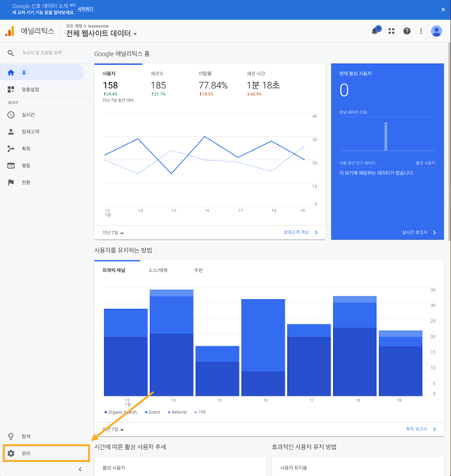Select the 이탈률 metric tab showing 77.84%
451x476 pixels.
(x=213, y=84)
